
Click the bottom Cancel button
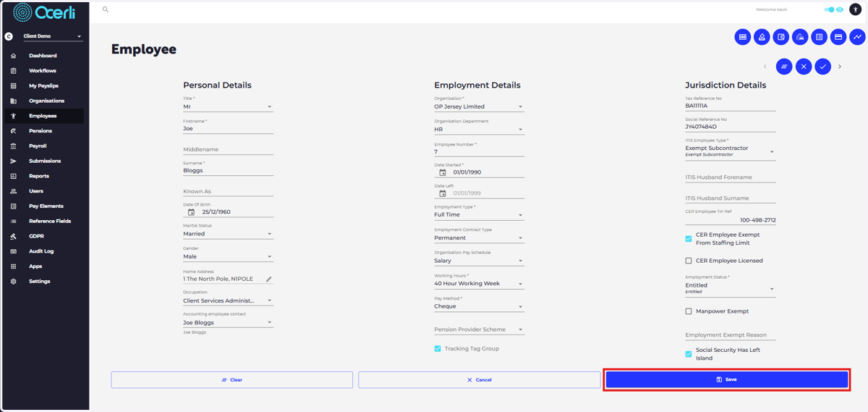479,379
